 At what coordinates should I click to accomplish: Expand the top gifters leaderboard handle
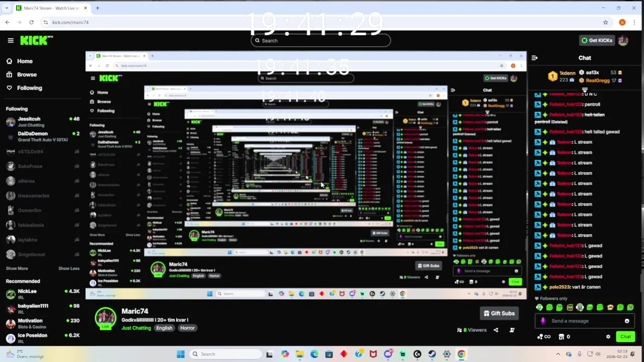[585, 90]
